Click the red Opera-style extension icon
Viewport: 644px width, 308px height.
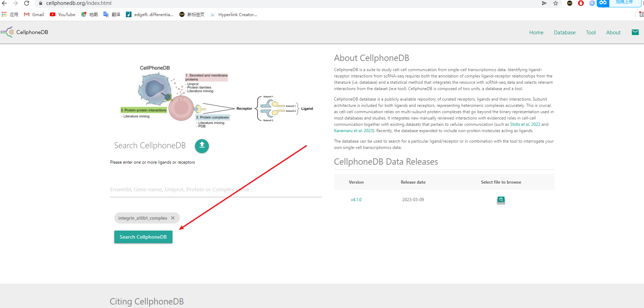pyautogui.click(x=581, y=3)
